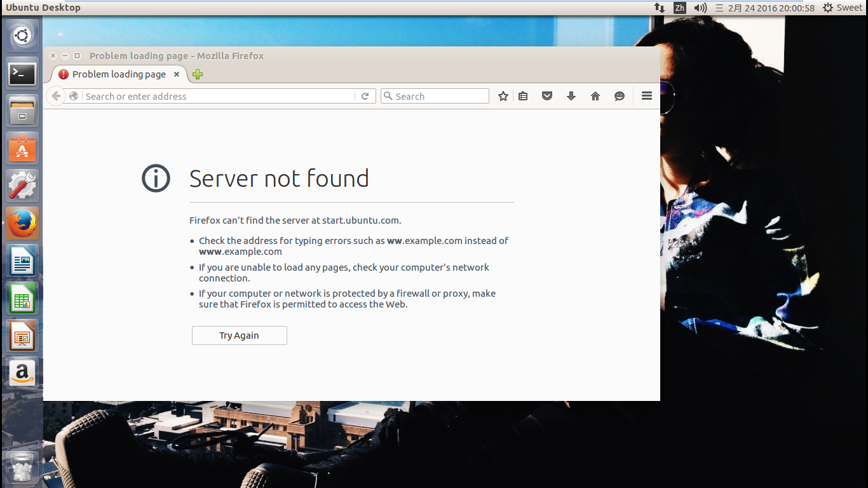Image resolution: width=868 pixels, height=488 pixels.
Task: Click the Try Again button
Action: (x=240, y=335)
